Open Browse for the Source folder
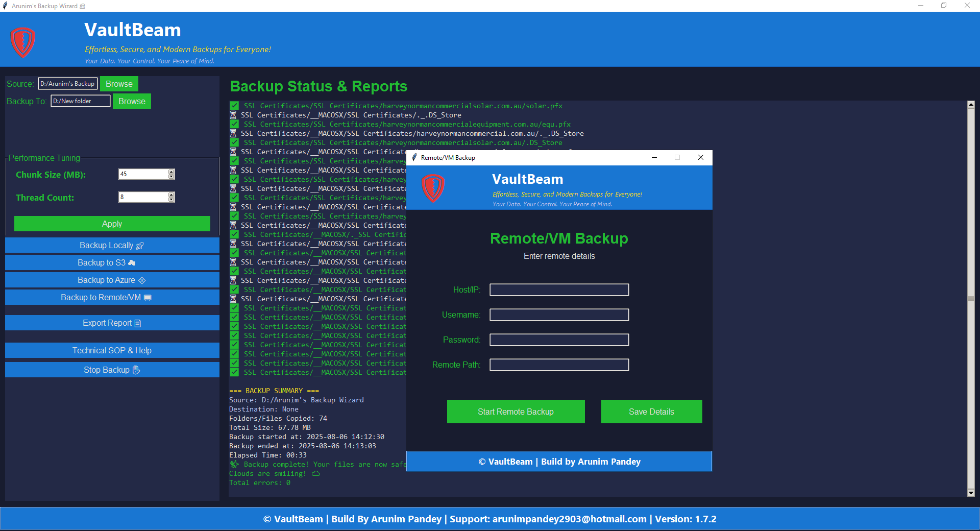This screenshot has height=531, width=980. (x=119, y=84)
